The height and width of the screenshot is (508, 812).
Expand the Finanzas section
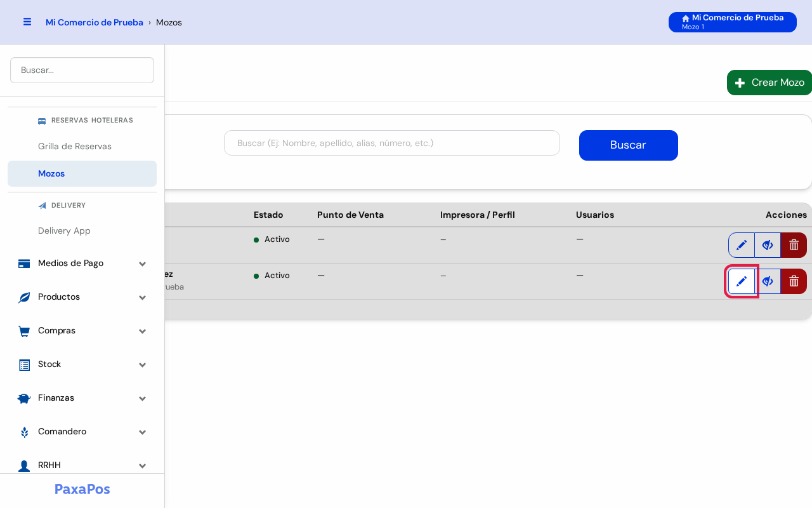pos(82,398)
